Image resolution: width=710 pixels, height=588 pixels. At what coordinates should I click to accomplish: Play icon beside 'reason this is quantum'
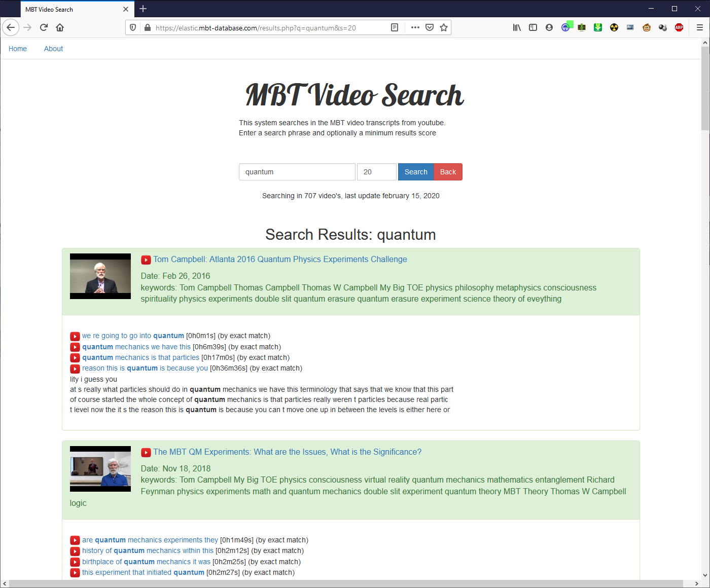tap(75, 369)
